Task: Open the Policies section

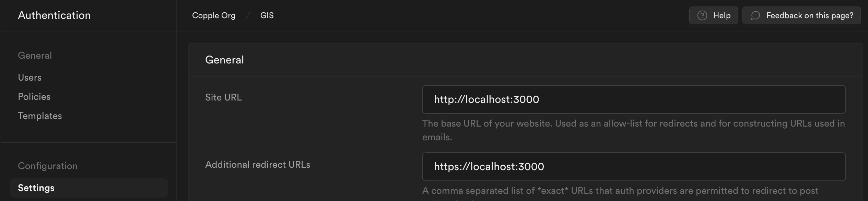Action: pyautogui.click(x=34, y=96)
